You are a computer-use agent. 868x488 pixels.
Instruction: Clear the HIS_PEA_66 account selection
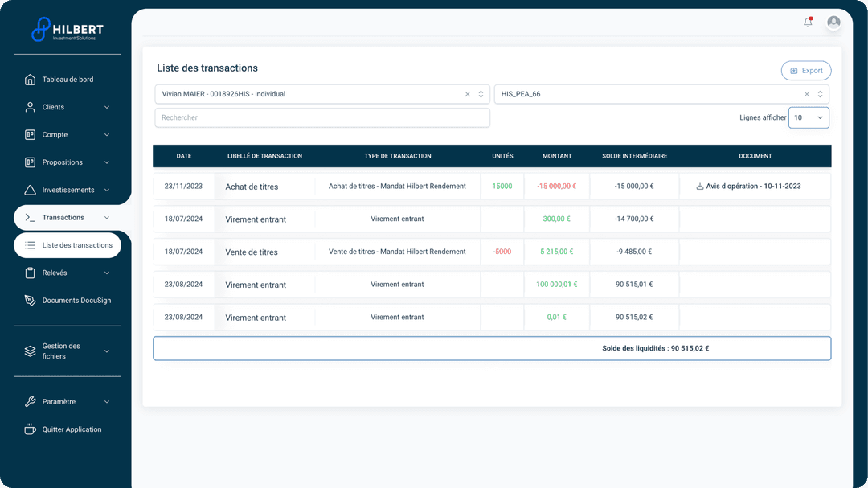click(x=807, y=94)
